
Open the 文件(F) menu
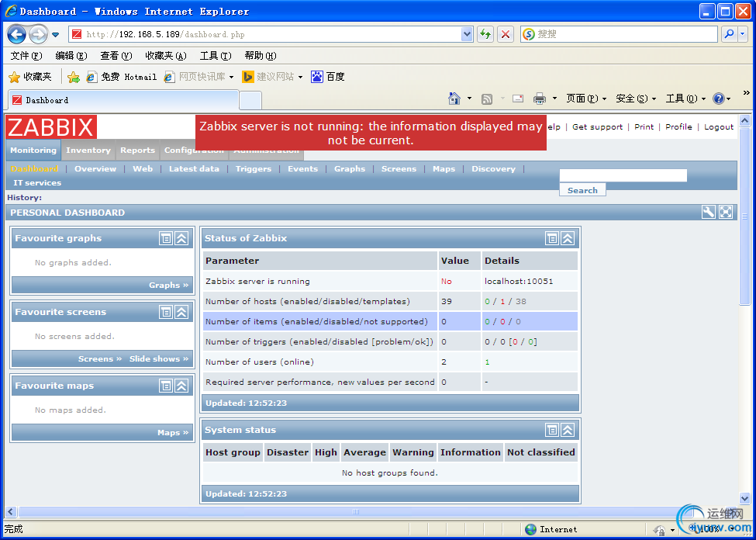tap(26, 56)
